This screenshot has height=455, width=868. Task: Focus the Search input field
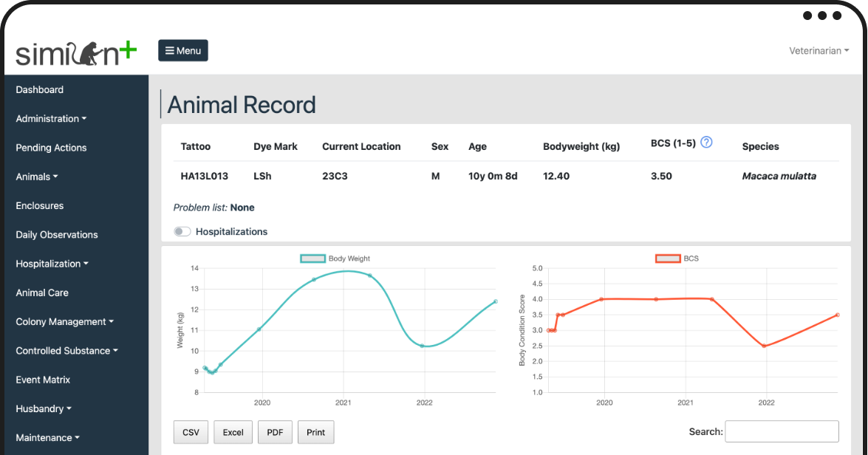782,432
